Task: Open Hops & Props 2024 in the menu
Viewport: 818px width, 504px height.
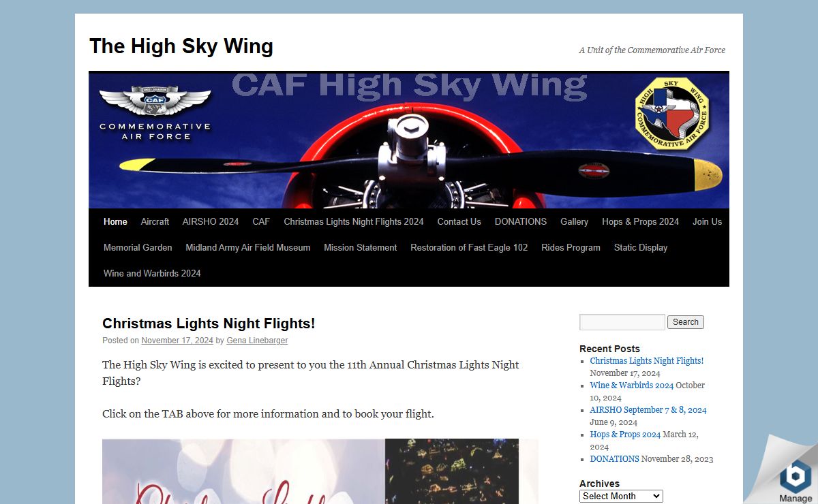Action: click(641, 221)
